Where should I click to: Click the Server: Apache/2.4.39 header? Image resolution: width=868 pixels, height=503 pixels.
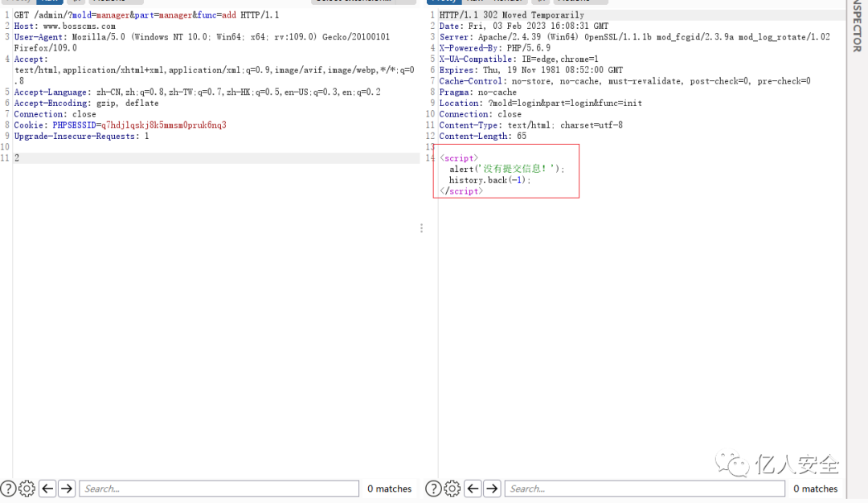[x=634, y=37]
